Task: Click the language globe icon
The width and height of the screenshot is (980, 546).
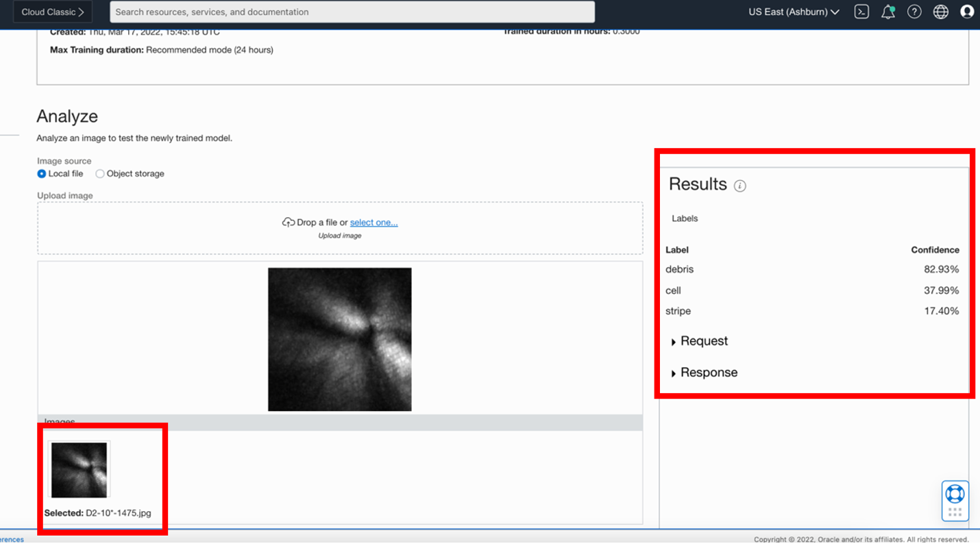Action: [x=940, y=12]
